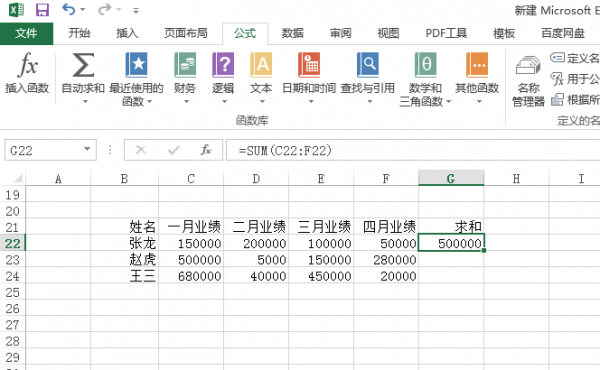Click the Excel application icon
Viewport: 600px width, 370px height.
pos(16,10)
